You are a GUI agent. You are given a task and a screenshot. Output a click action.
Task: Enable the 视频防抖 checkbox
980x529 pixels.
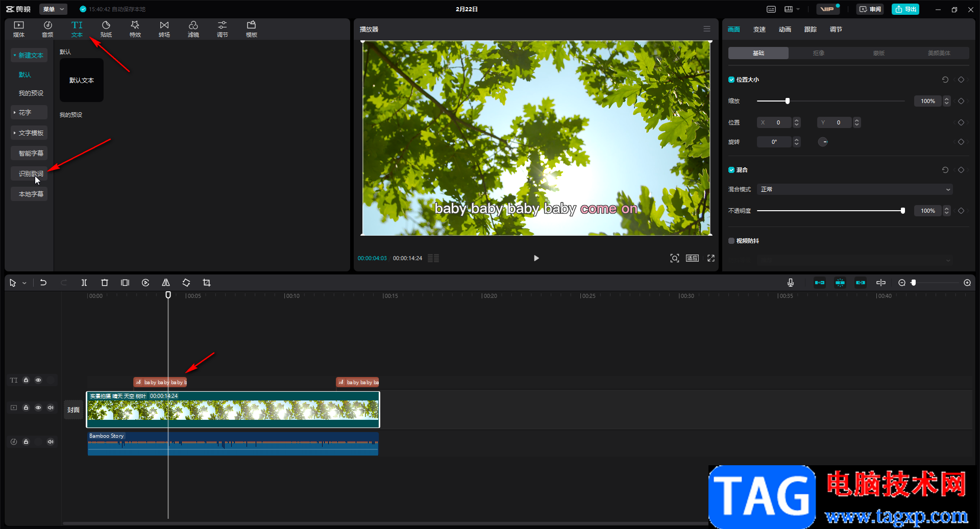pos(731,241)
